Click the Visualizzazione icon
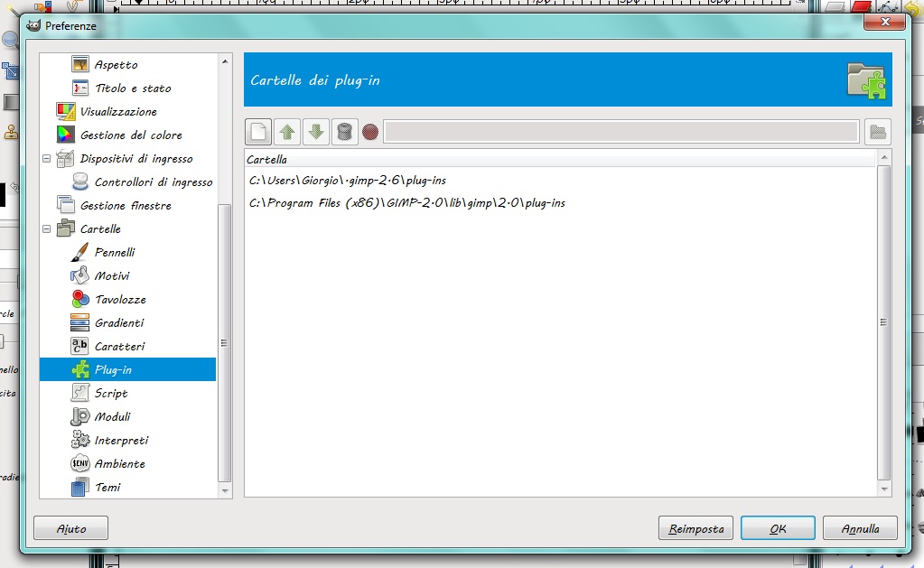Image resolution: width=924 pixels, height=568 pixels. pyautogui.click(x=65, y=111)
